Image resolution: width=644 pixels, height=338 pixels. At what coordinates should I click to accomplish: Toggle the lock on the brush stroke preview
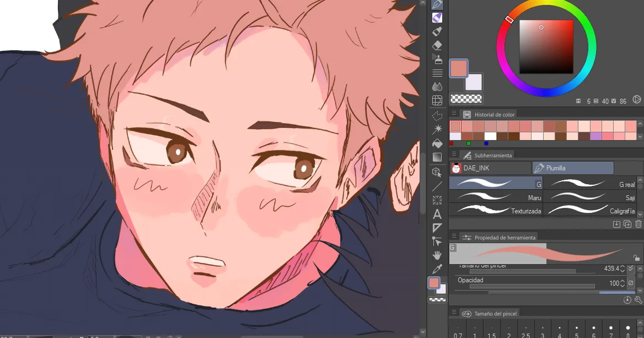coord(636,258)
